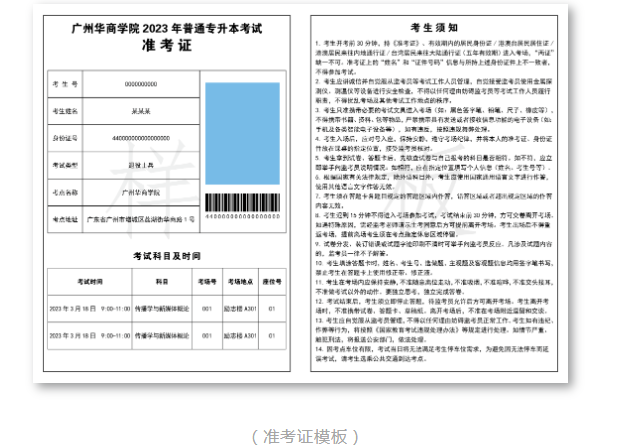Image resolution: width=619 pixels, height=448 pixels.
Task: Click the caption '（准考证模板）'
Action: 305,437
